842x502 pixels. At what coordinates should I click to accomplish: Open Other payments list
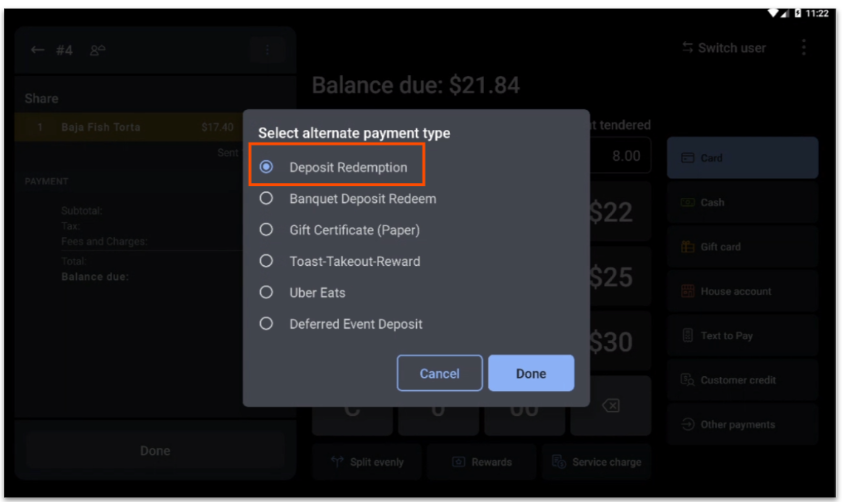click(x=742, y=424)
